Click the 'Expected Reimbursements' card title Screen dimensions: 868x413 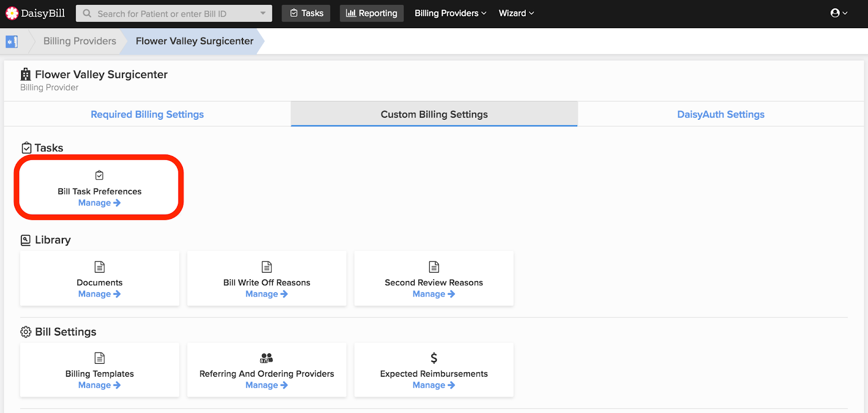click(x=433, y=373)
